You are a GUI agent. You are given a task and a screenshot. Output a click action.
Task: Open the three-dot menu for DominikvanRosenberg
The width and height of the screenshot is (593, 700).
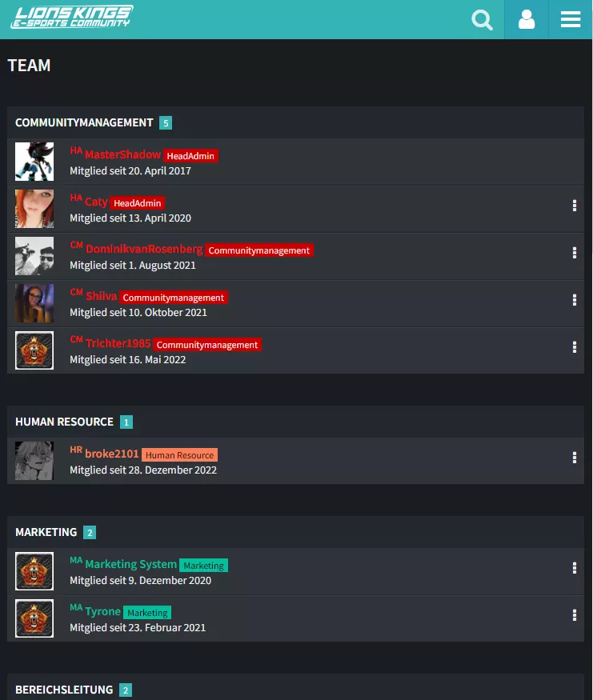[x=575, y=253]
